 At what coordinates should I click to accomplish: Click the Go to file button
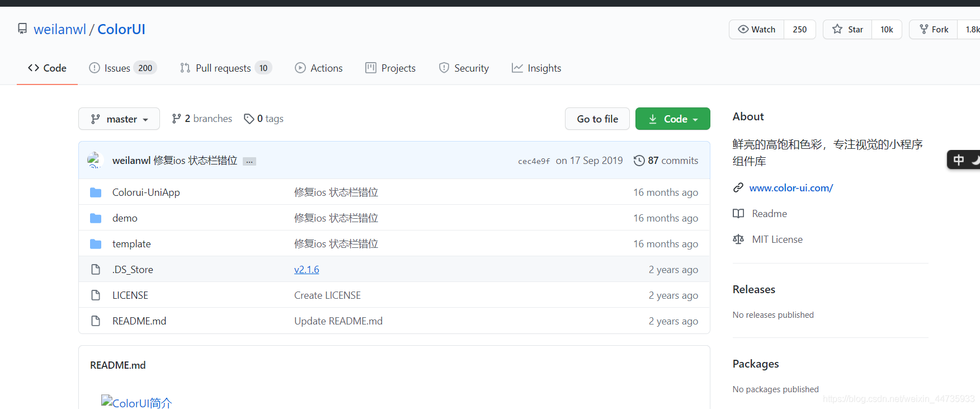[597, 119]
